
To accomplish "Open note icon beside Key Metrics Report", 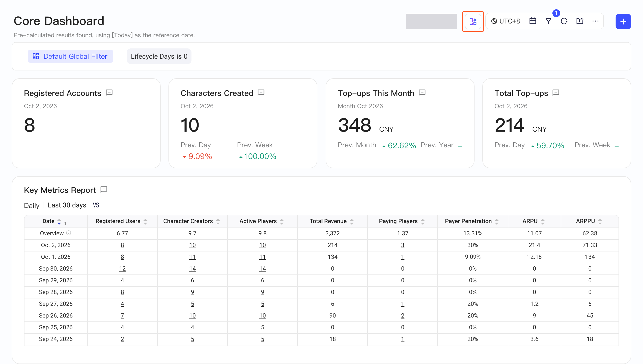I will tap(104, 190).
